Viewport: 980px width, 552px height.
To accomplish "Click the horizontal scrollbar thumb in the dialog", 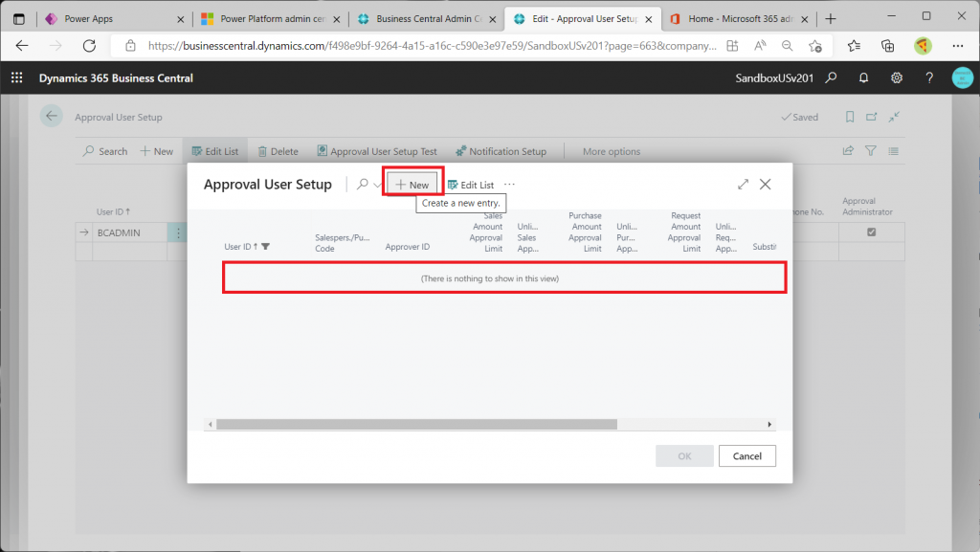I will point(417,425).
